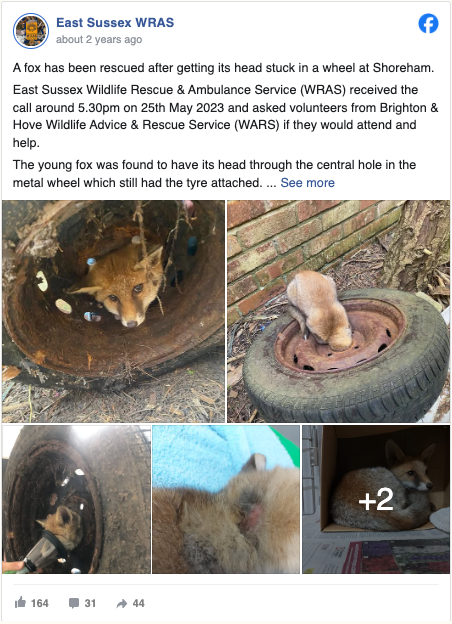Click the first sentence about the Shoreham fox
Viewport: 452px width, 624px height.
coord(223,68)
